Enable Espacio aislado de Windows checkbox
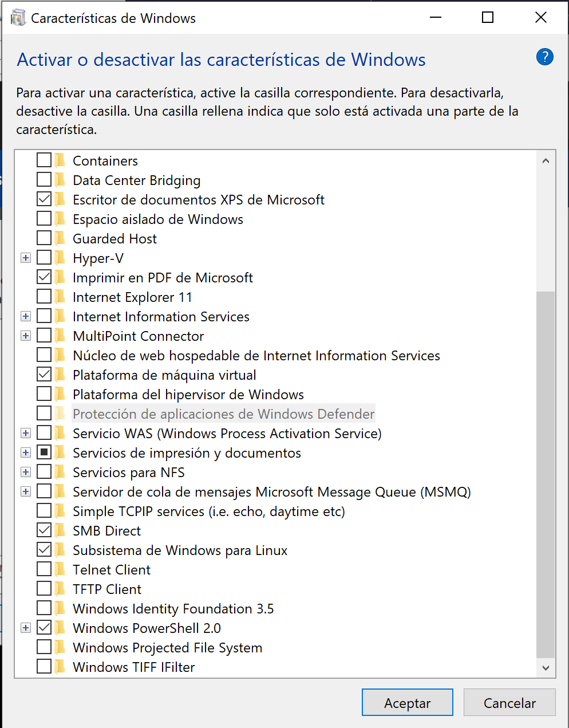This screenshot has width=569, height=728. pyautogui.click(x=44, y=218)
